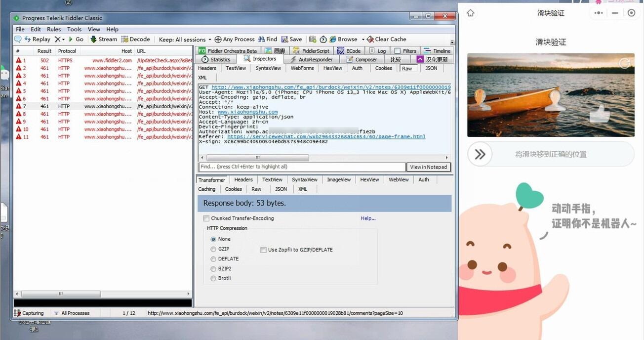Screen dimensions: 644x340
Task: Open the Help... link in Transformer
Action: (x=368, y=218)
